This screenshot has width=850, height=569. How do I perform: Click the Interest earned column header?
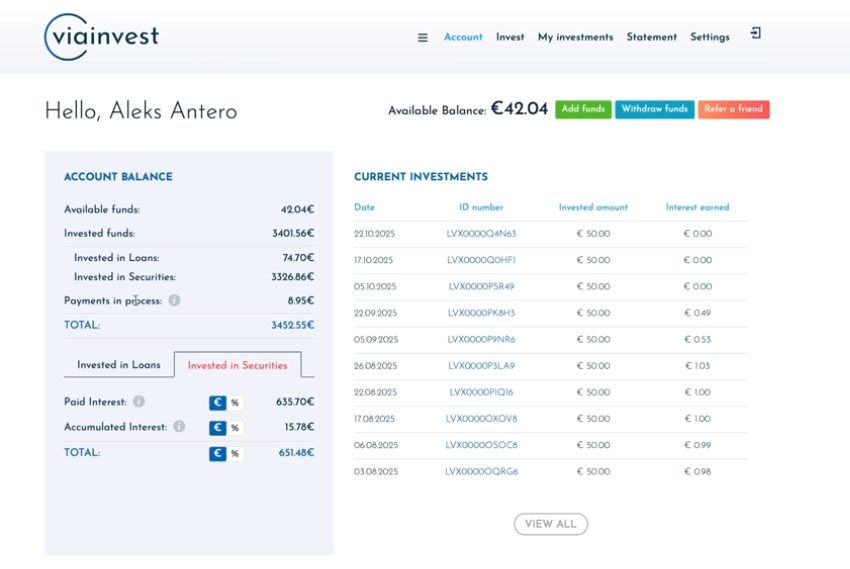[698, 207]
